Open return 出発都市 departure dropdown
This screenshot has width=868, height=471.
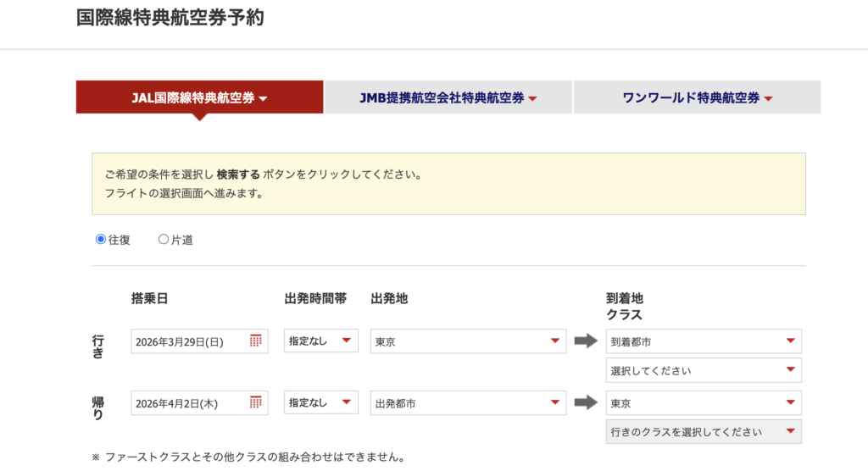468,403
